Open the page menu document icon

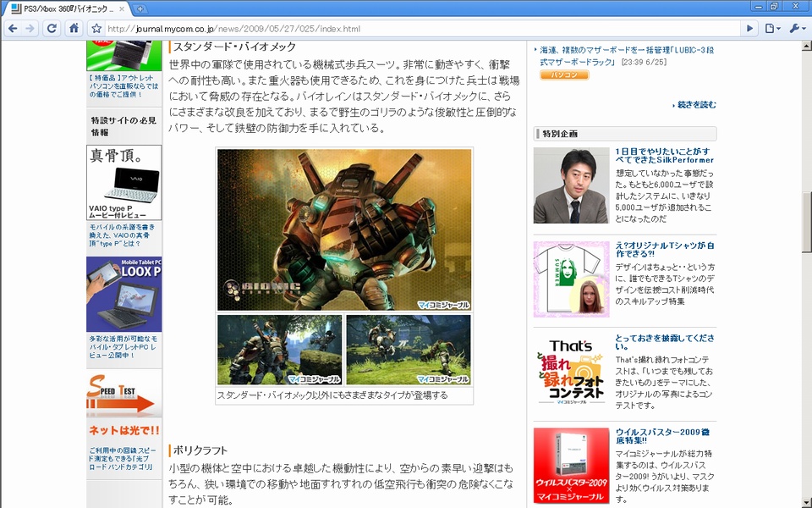772,29
